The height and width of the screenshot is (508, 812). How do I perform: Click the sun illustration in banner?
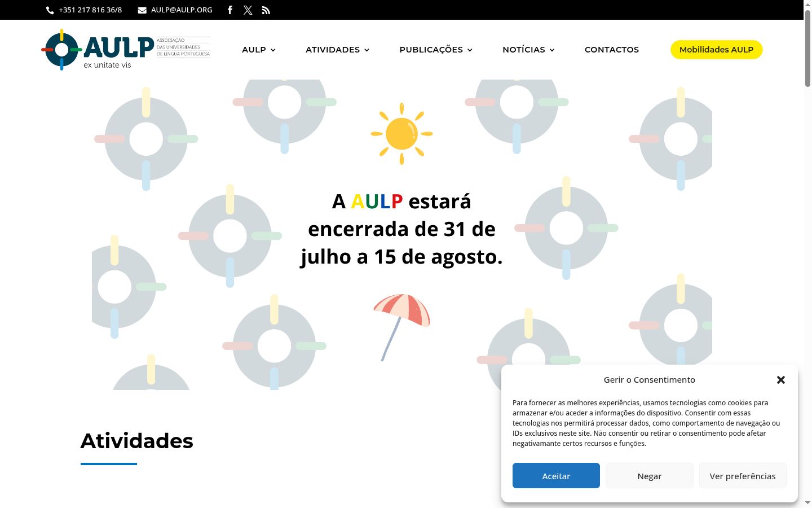(x=401, y=134)
